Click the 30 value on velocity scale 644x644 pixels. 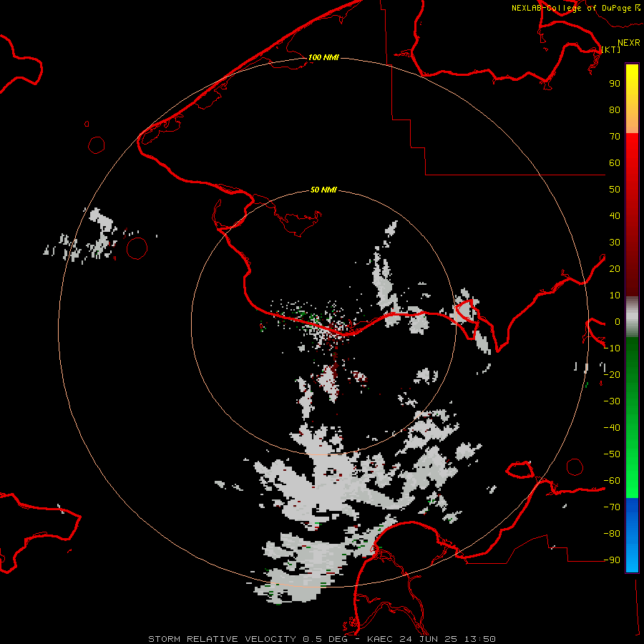[615, 243]
